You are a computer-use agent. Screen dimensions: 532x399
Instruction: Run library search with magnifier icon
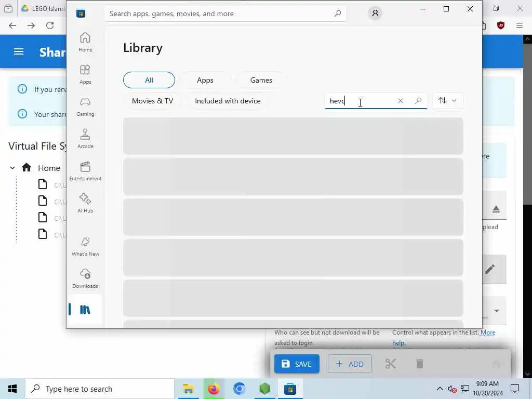point(418,101)
